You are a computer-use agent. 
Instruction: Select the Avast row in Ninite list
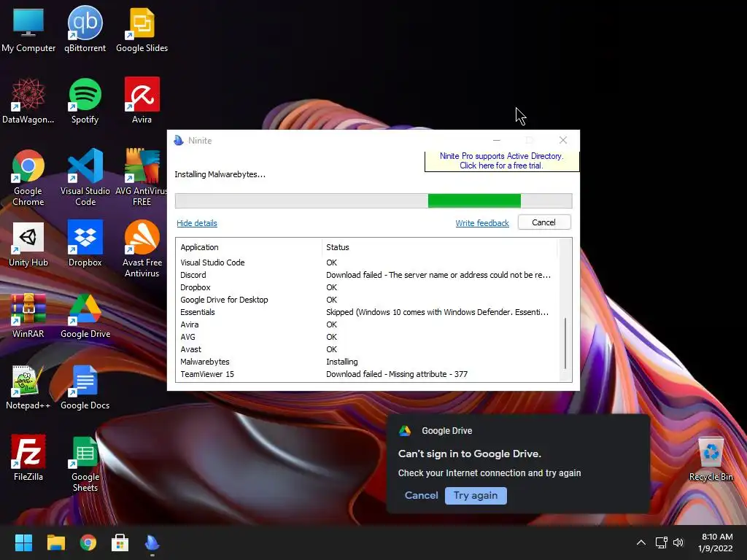(367, 349)
